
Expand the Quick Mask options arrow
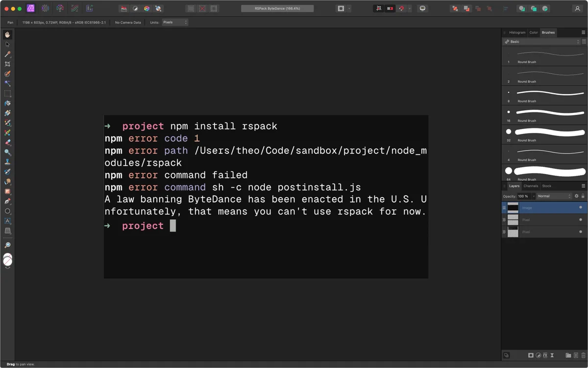[x=349, y=8]
